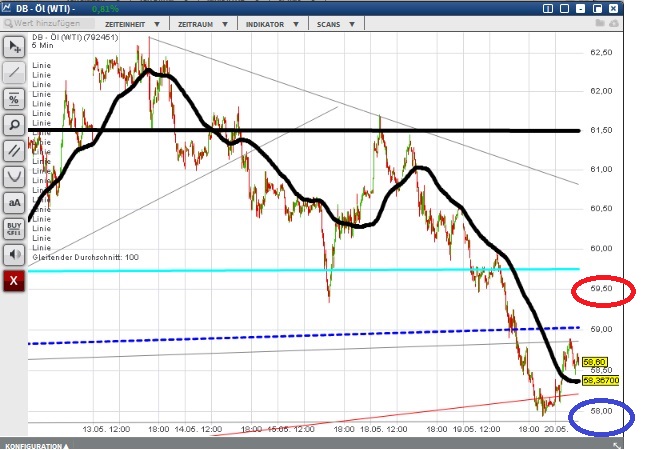This screenshot has height=450, width=646.
Task: Click the folder icon at top right
Action: 600,23
